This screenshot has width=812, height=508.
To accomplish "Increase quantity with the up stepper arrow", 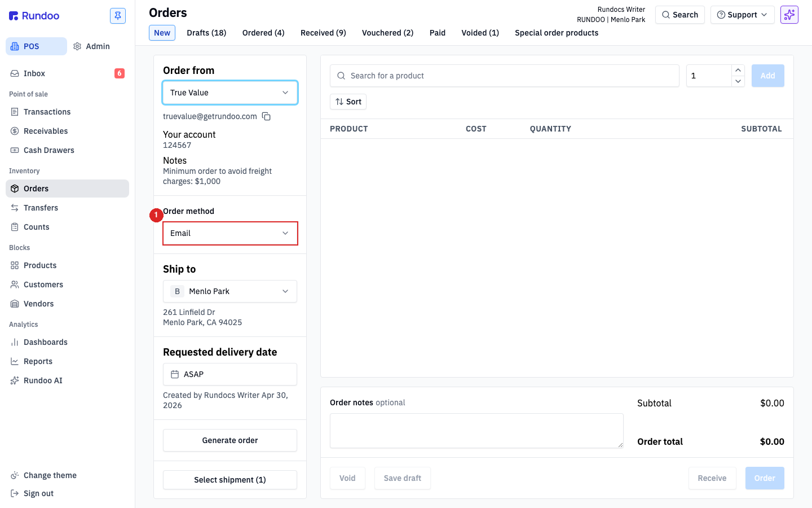I will pos(738,70).
